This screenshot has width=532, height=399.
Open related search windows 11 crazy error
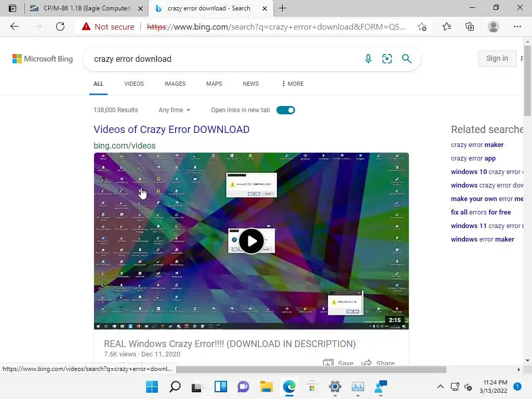pyautogui.click(x=487, y=225)
